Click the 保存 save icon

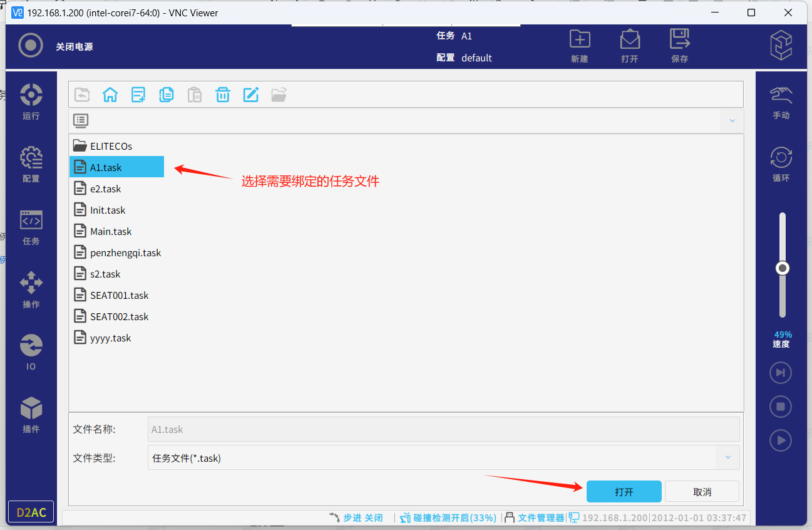coord(679,46)
